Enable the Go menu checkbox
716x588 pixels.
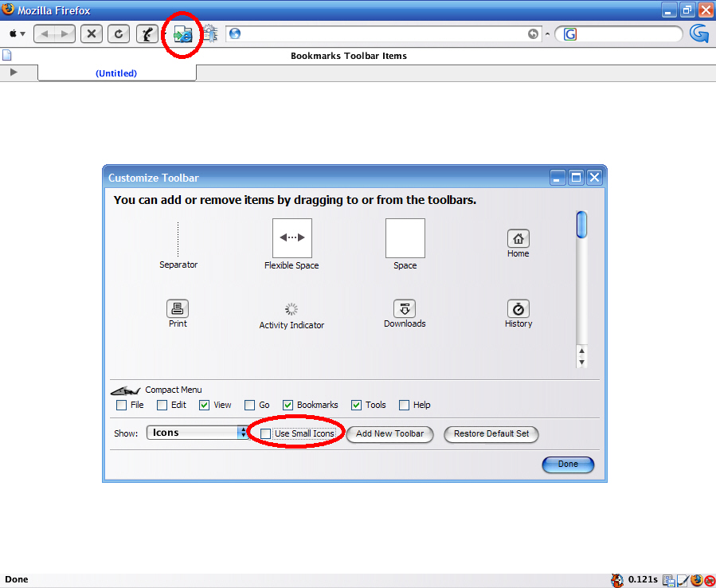[249, 406]
